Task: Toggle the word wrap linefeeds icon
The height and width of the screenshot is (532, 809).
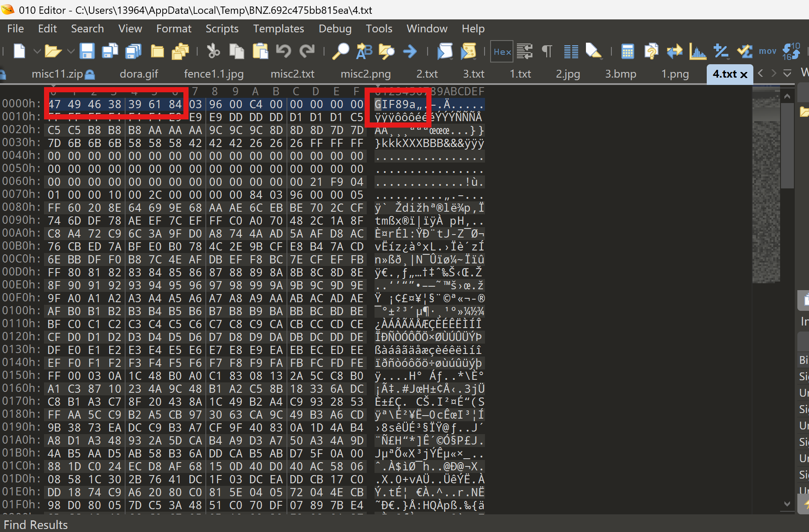Action: [x=525, y=51]
